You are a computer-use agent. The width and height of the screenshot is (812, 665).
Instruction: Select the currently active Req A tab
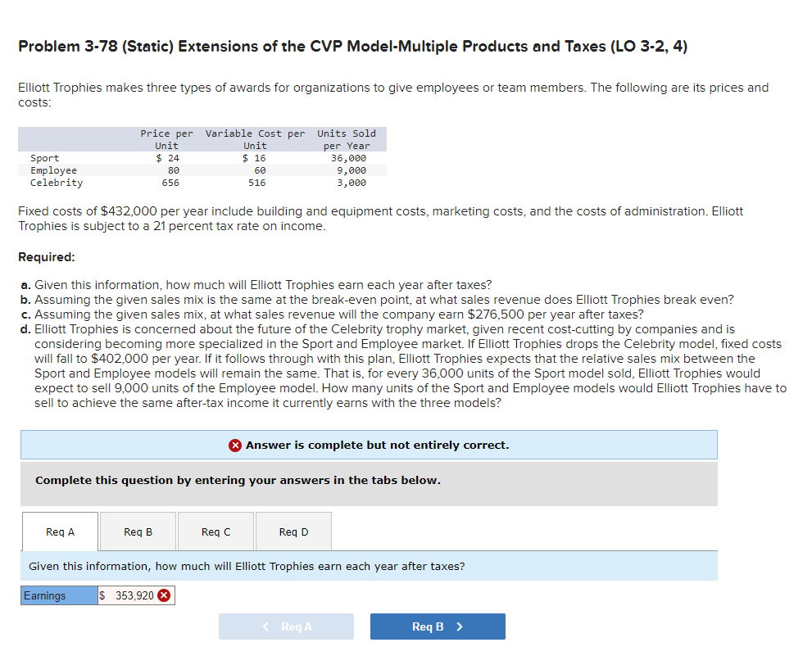tap(59, 531)
